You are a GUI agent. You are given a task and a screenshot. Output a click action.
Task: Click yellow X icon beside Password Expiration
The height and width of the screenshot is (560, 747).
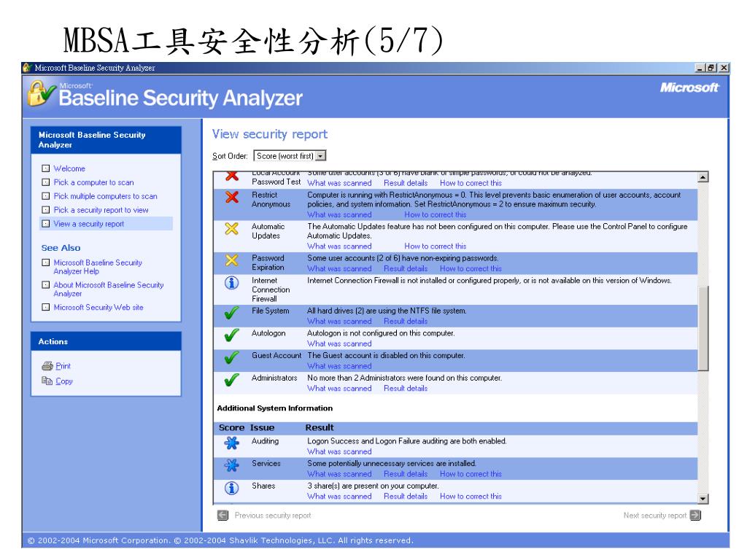tap(231, 260)
